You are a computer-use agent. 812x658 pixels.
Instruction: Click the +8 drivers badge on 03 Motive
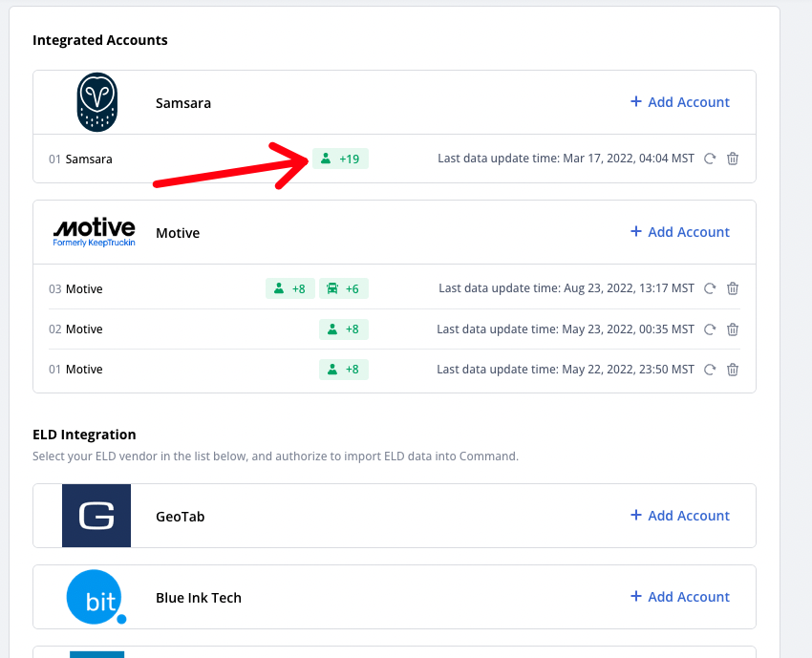[x=290, y=288]
